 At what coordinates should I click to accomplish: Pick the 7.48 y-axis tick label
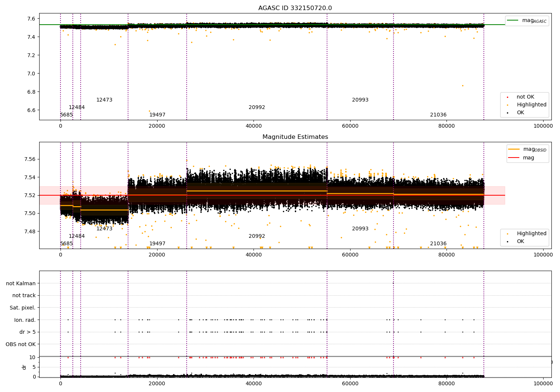coord(30,232)
